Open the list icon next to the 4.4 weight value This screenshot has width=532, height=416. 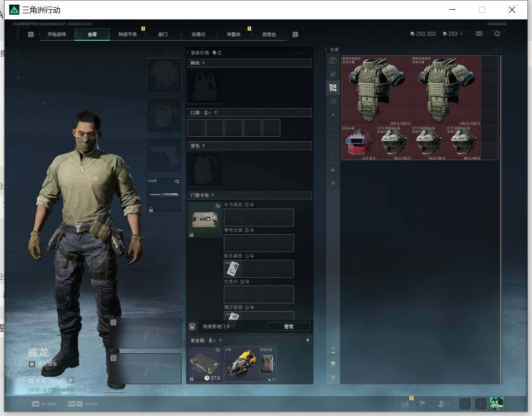pos(70,380)
